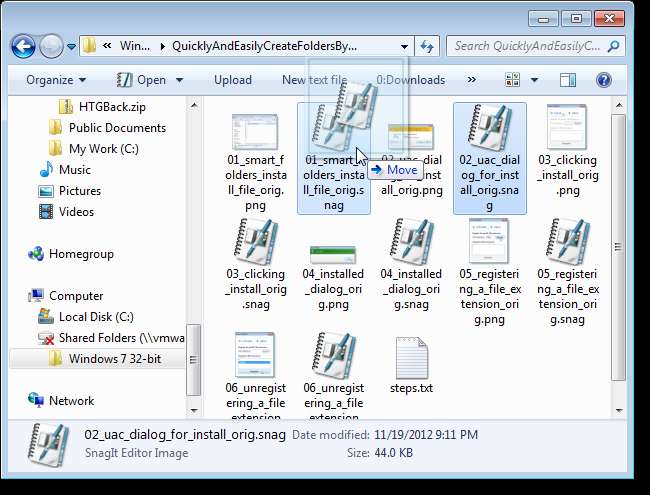Select 05_registering_a_file_extension_orig.png thumbnail
650x495 pixels.
click(489, 241)
